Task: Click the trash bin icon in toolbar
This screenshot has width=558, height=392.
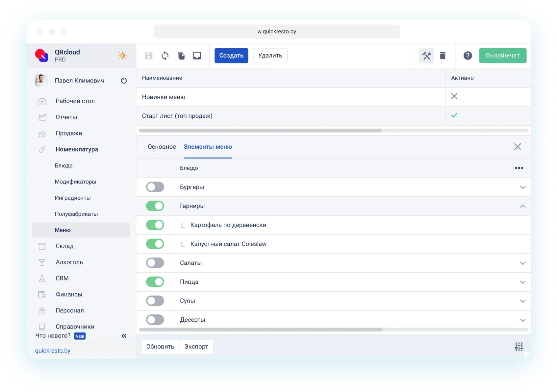Action: (443, 56)
